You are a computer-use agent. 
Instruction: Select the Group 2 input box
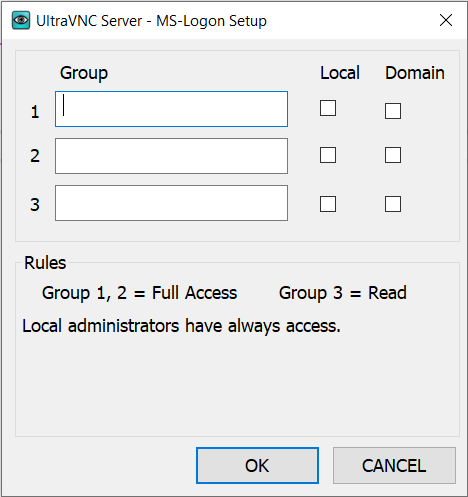click(x=171, y=156)
